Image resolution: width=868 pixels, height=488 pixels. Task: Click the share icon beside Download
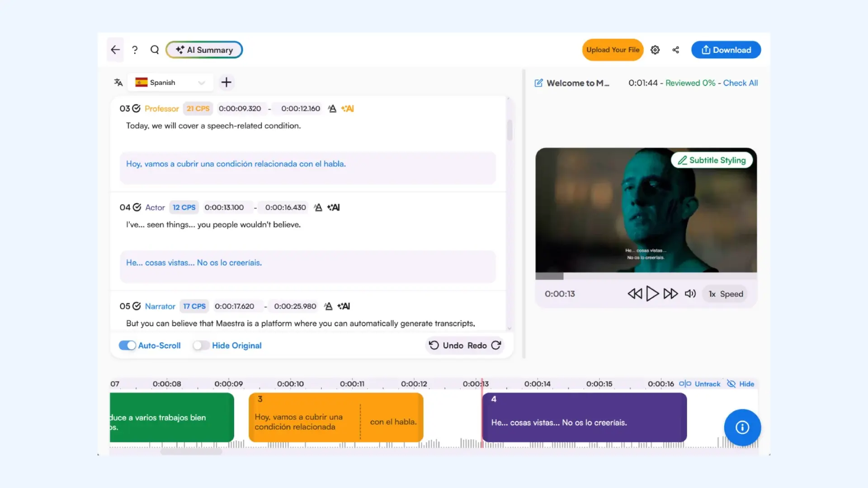(676, 50)
